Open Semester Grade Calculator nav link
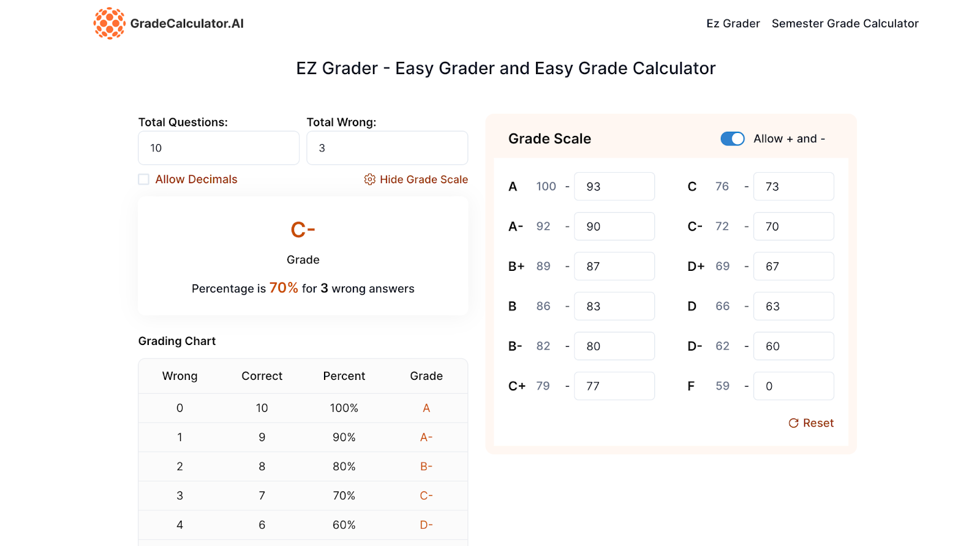 pos(845,23)
